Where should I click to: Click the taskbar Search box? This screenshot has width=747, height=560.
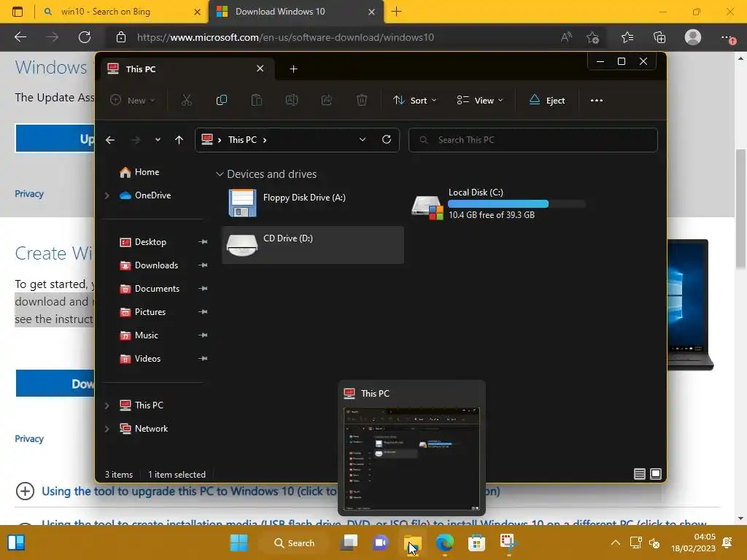pos(295,542)
